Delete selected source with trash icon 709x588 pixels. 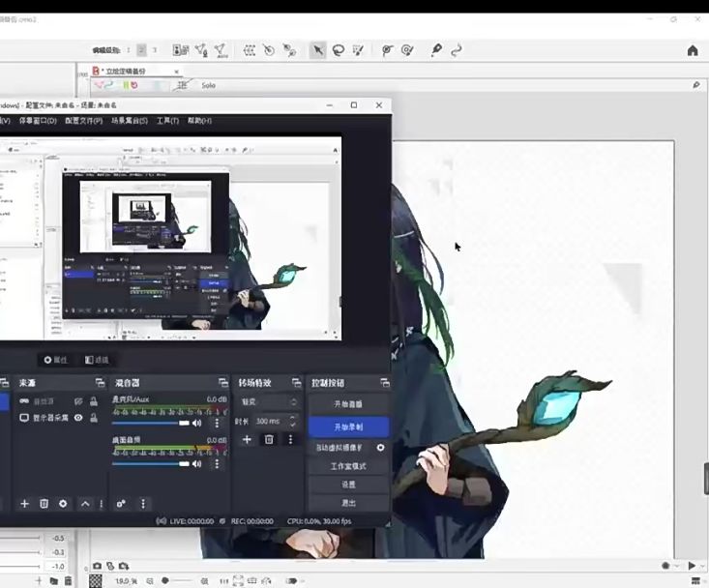point(44,504)
